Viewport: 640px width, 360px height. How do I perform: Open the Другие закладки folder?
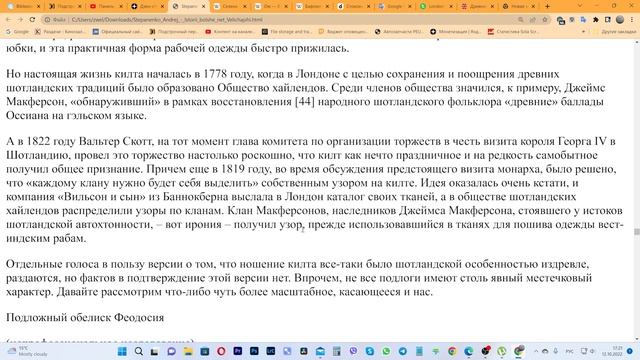click(615, 31)
